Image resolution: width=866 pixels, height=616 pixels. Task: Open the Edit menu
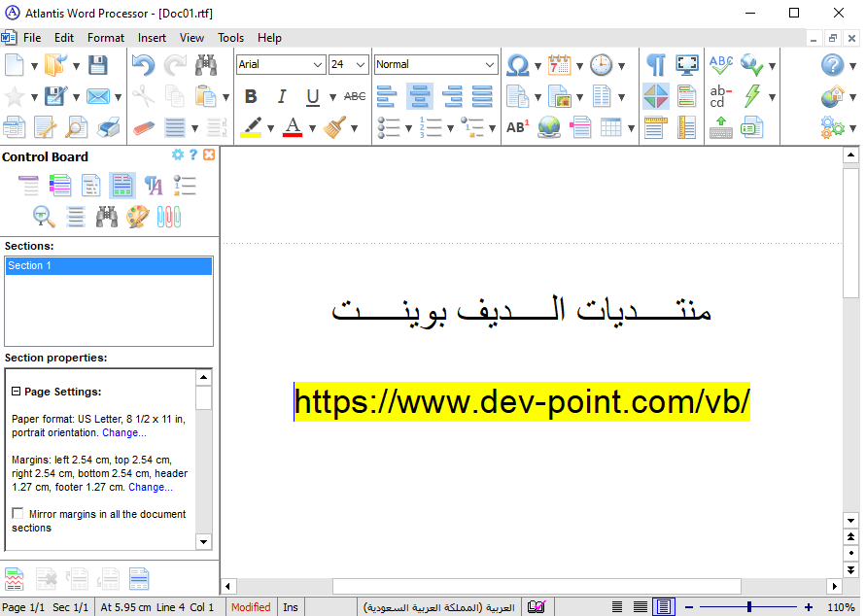[64, 38]
